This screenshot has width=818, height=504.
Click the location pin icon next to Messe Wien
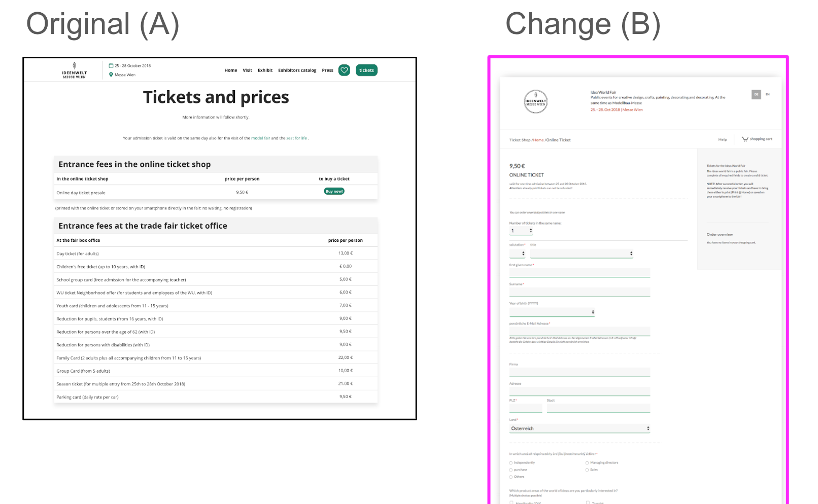coord(111,75)
